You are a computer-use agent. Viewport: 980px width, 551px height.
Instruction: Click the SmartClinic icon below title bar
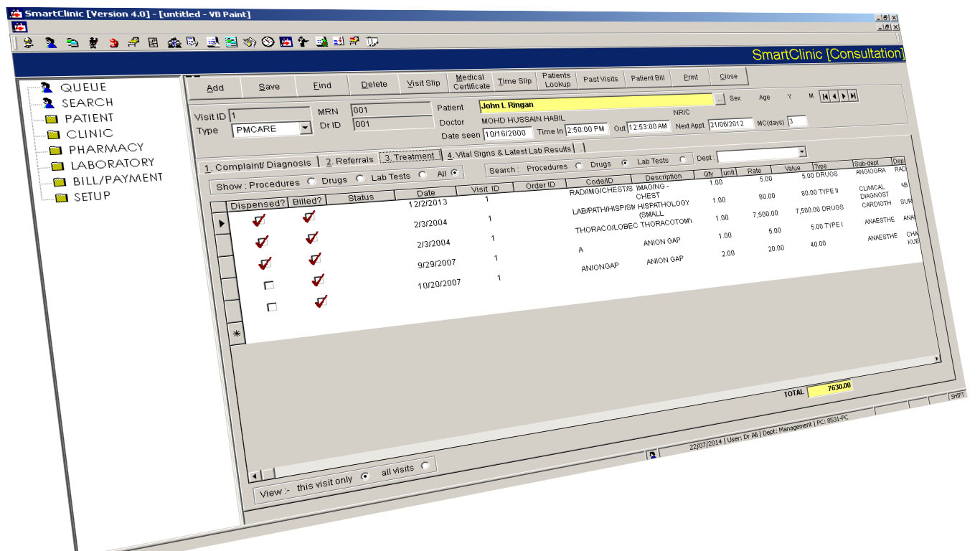pyautogui.click(x=20, y=27)
